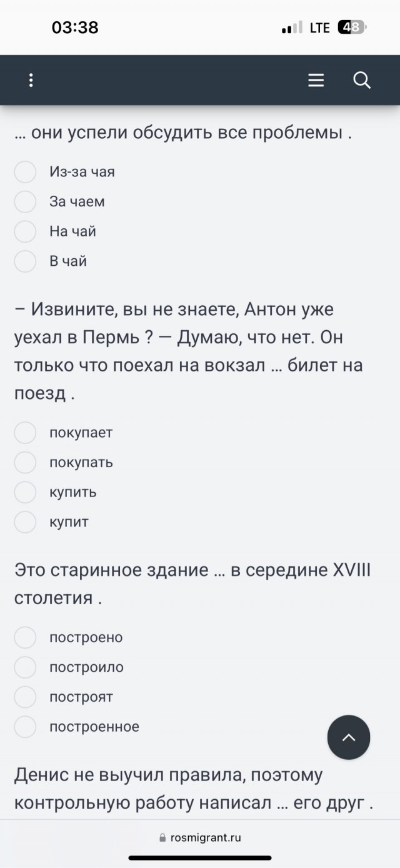This screenshot has height=868, width=400.
Task: Activate the search magnifier icon
Action: click(x=361, y=80)
